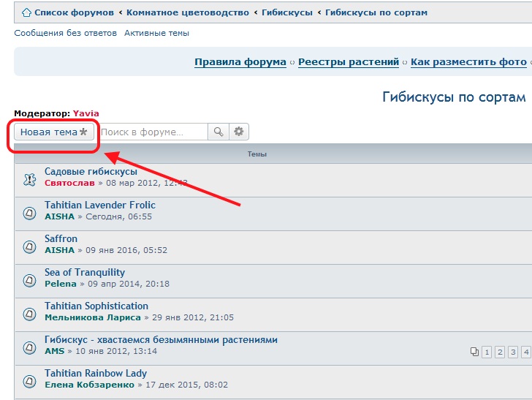Click the search magnifier icon button
Screen dimensions: 532x400
click(x=218, y=132)
